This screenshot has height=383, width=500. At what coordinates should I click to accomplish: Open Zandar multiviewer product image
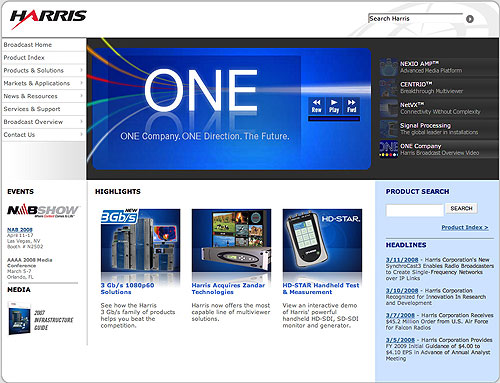(x=231, y=240)
